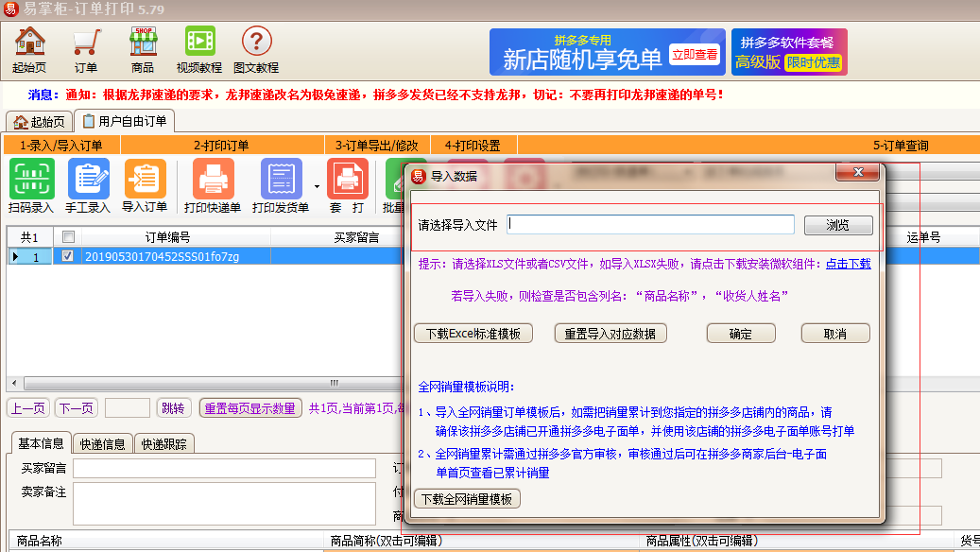This screenshot has width=980, height=552.
Task: Switch to the 用户自由订单 tab
Action: [125, 121]
